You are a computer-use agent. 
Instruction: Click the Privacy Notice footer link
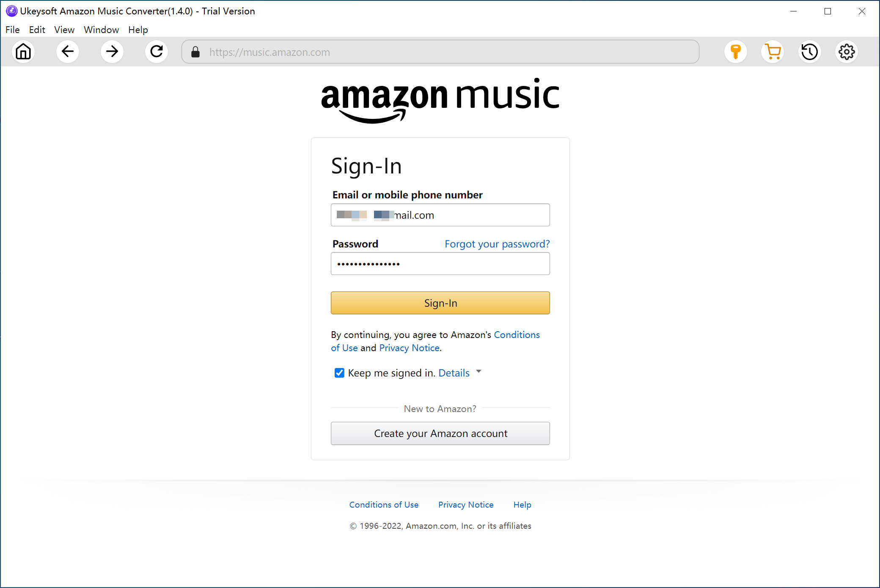pyautogui.click(x=466, y=505)
